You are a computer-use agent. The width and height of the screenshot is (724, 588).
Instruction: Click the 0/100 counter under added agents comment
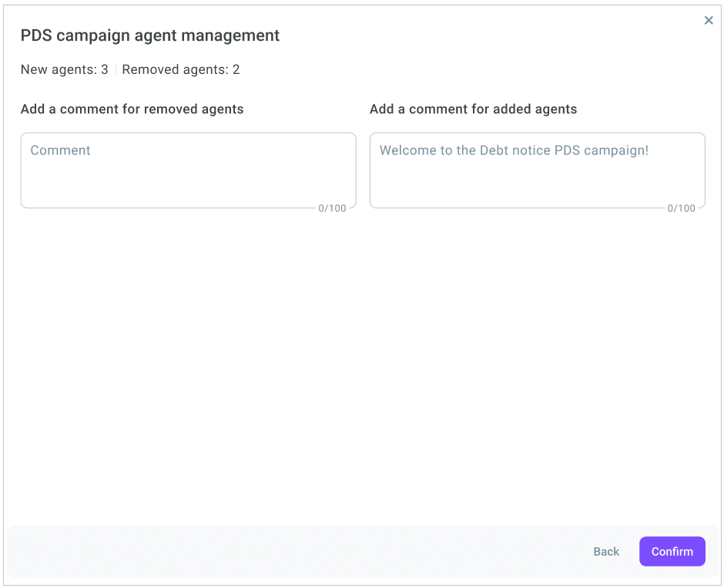point(681,208)
